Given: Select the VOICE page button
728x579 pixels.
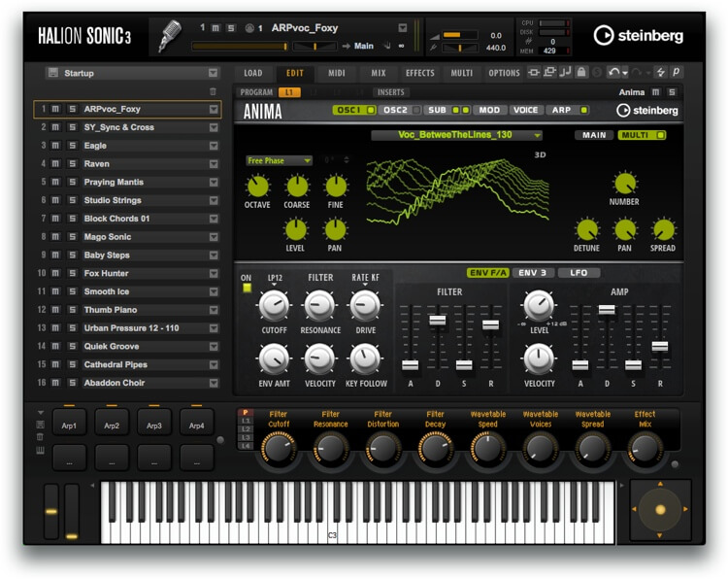Looking at the screenshot, I should 525,110.
